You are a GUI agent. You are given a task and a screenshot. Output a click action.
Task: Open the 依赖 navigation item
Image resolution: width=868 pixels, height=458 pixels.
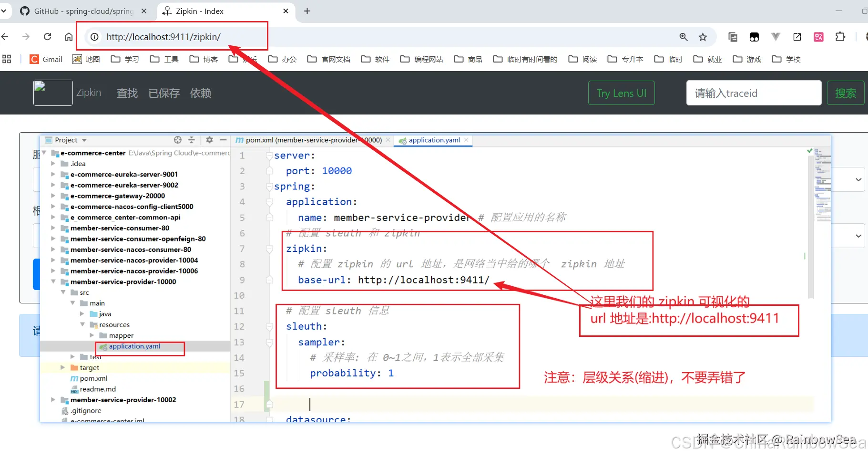point(201,93)
